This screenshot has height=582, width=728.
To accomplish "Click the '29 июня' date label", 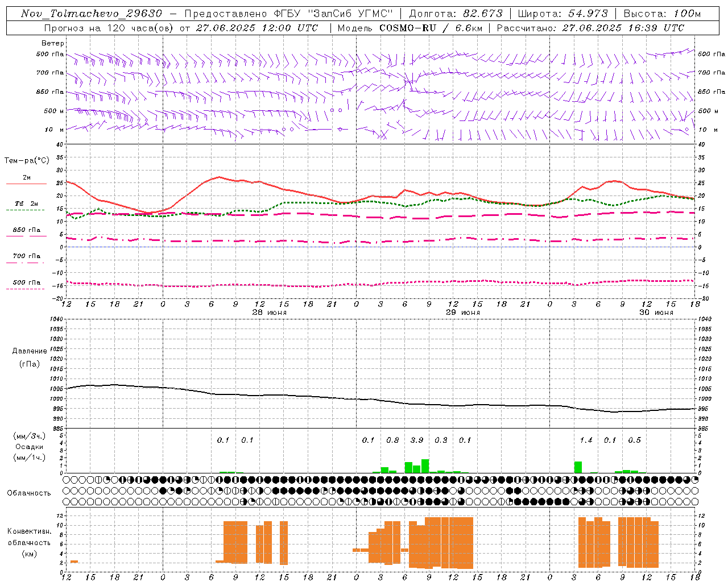I will [462, 313].
